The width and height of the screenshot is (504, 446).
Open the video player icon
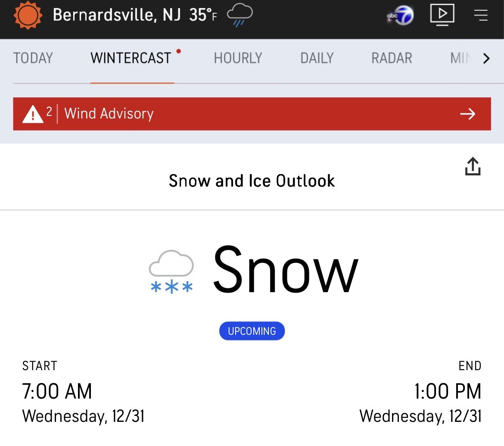coord(442,15)
